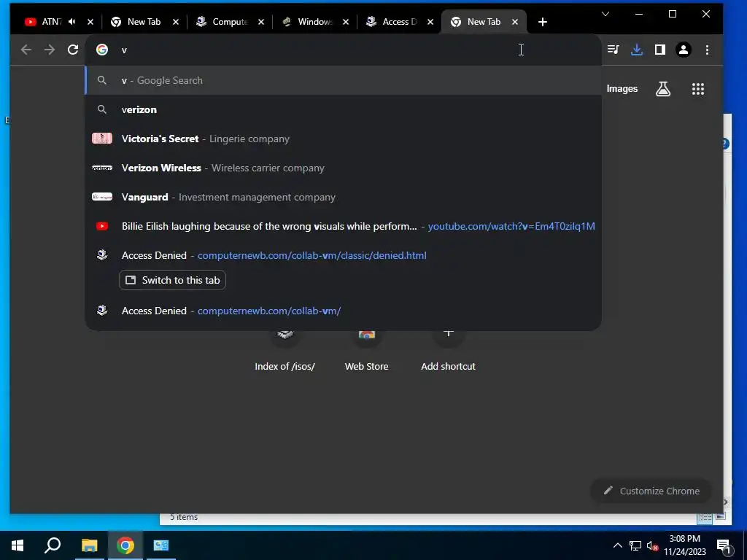Choose Victoria's Secret suggestion
The image size is (747, 560).
pos(343,139)
